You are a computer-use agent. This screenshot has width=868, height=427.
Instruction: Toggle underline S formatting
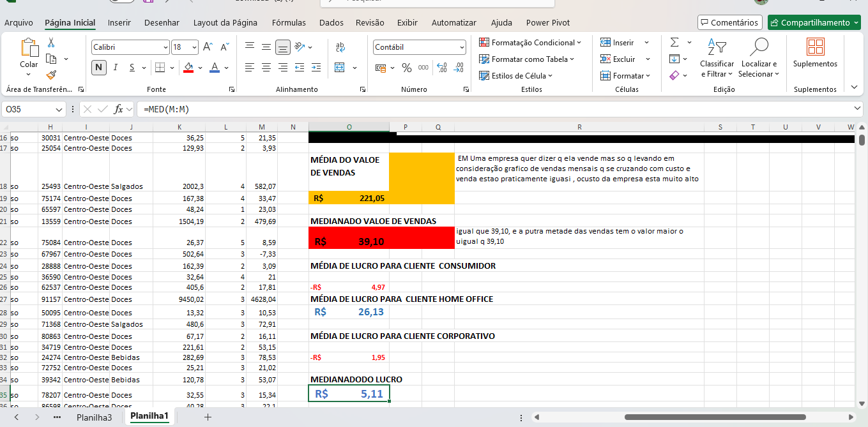click(132, 67)
